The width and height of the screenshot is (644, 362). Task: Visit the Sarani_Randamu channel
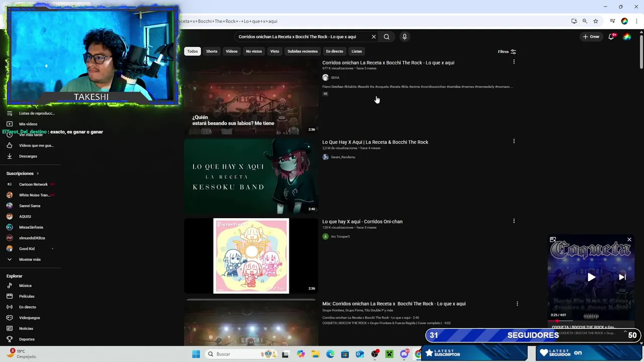point(343,157)
